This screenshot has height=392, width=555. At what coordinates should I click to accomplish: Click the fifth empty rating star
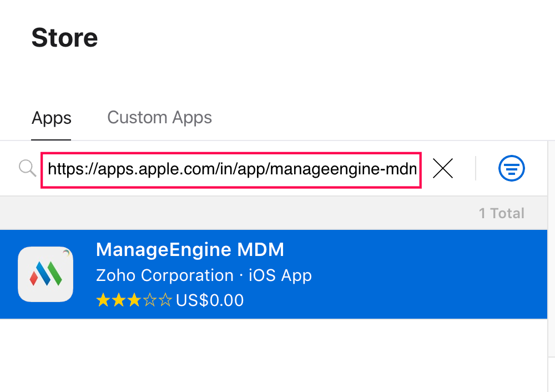[165, 300]
